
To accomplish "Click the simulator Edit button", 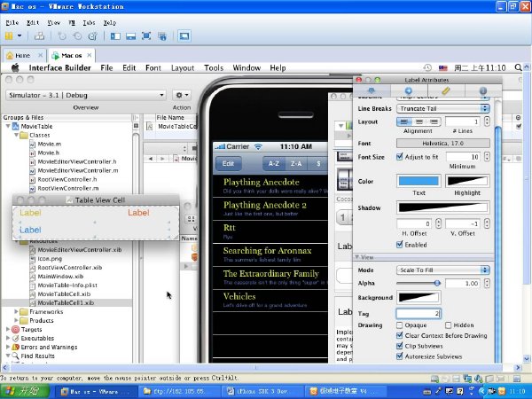I will [229, 163].
